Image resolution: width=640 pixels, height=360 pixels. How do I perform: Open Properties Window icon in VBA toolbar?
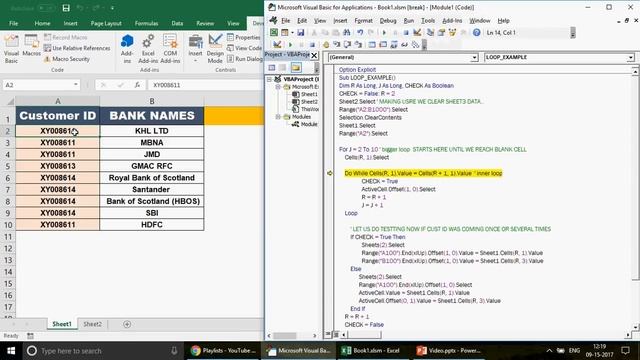click(x=441, y=33)
